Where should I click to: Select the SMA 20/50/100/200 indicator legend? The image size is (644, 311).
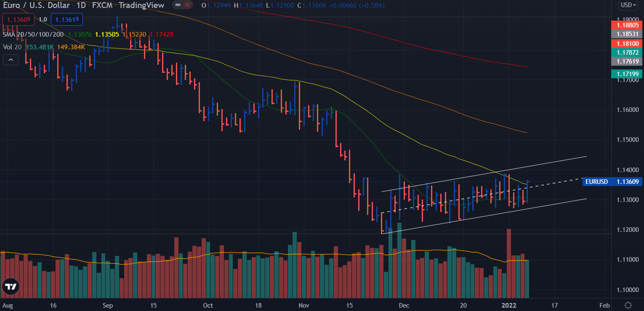click(x=34, y=35)
